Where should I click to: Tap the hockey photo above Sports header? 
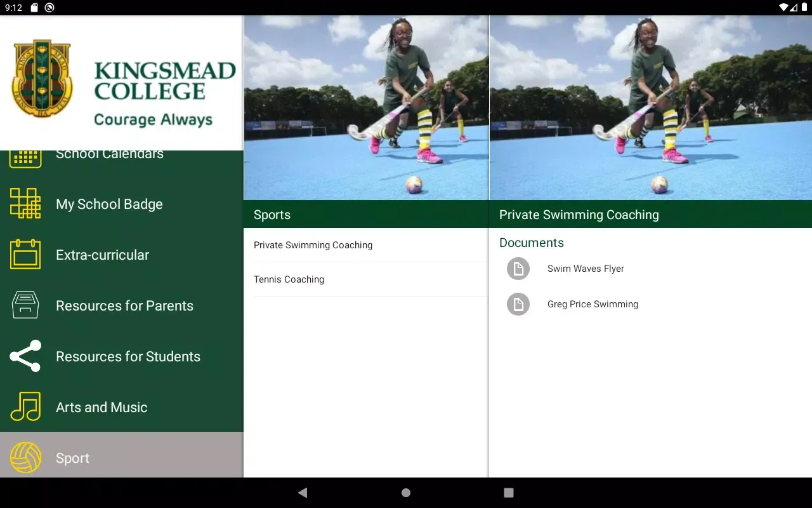(366, 108)
